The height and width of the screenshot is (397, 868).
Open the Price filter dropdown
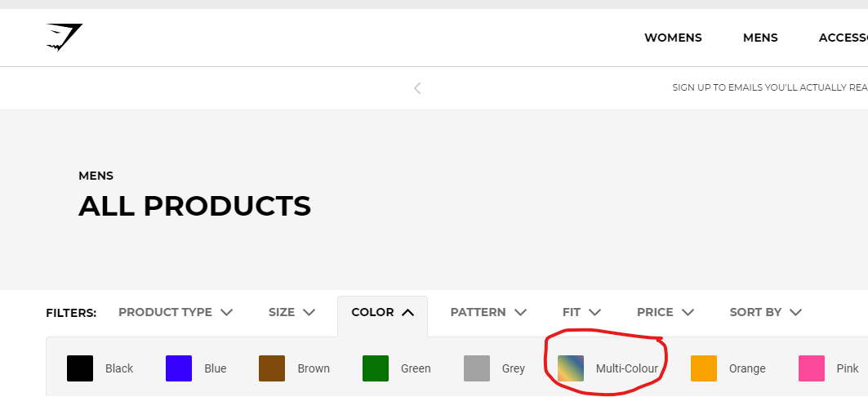point(663,312)
